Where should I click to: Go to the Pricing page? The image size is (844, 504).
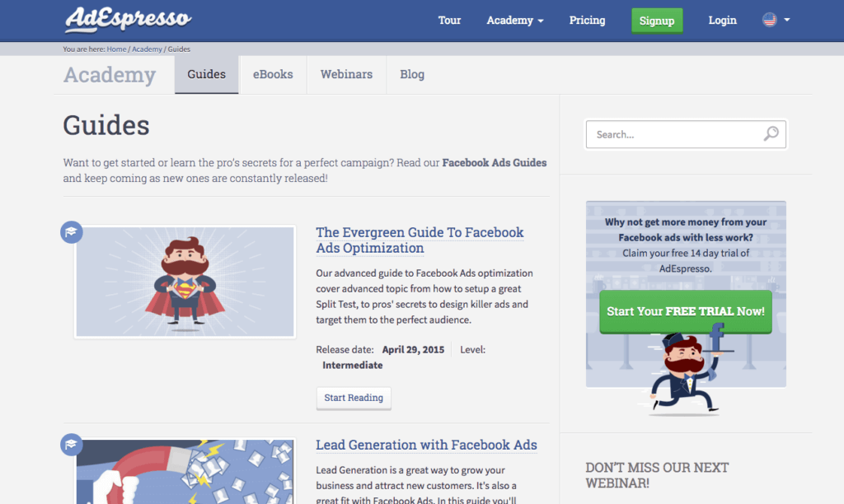point(587,21)
